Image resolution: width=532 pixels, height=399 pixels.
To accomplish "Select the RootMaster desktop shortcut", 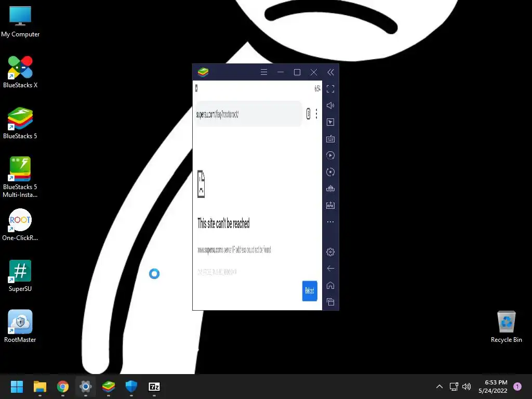I will (x=20, y=326).
